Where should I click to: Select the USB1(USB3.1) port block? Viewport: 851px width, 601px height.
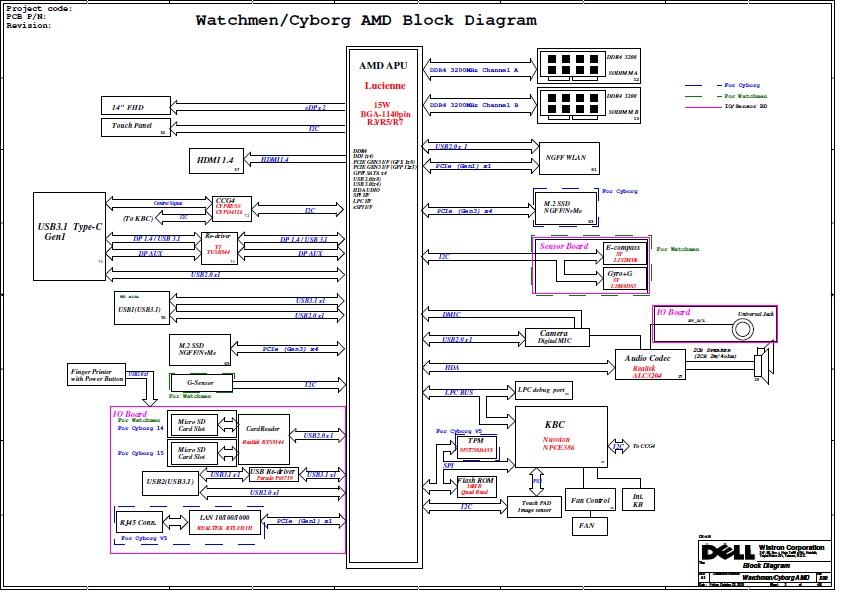[142, 308]
